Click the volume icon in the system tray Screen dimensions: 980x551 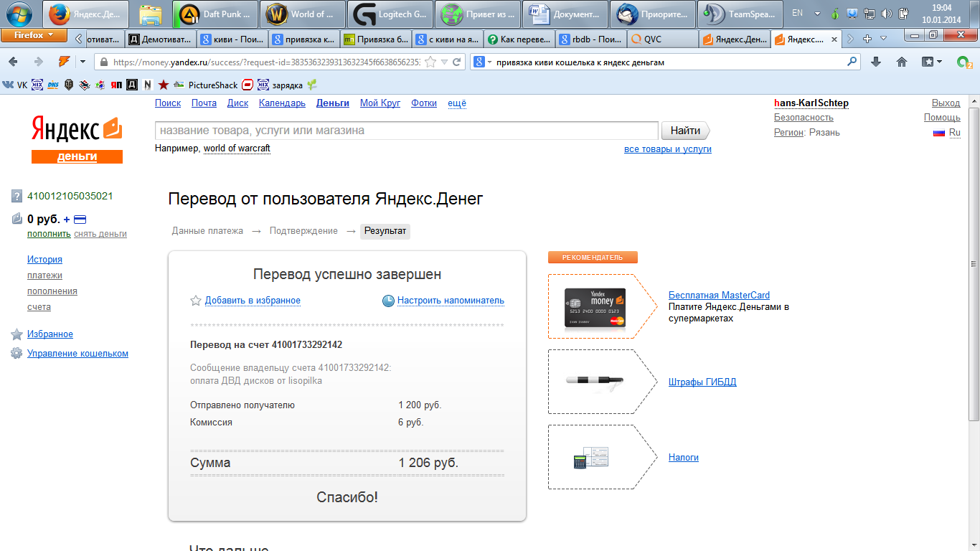point(887,14)
